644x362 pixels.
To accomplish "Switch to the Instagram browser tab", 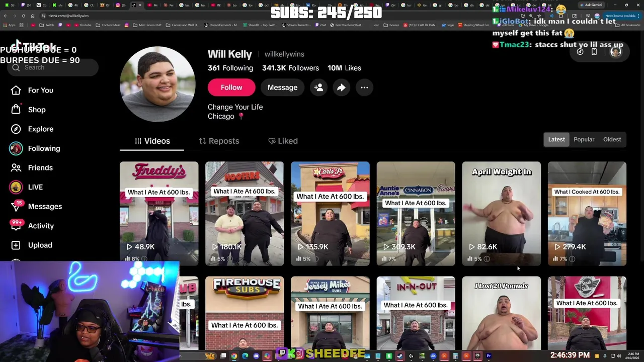I will pos(121,5).
